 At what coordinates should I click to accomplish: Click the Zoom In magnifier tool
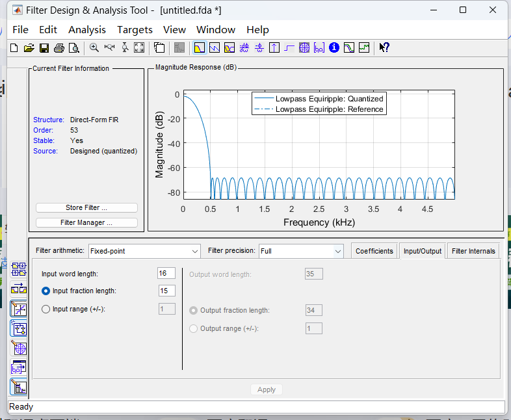(94, 47)
